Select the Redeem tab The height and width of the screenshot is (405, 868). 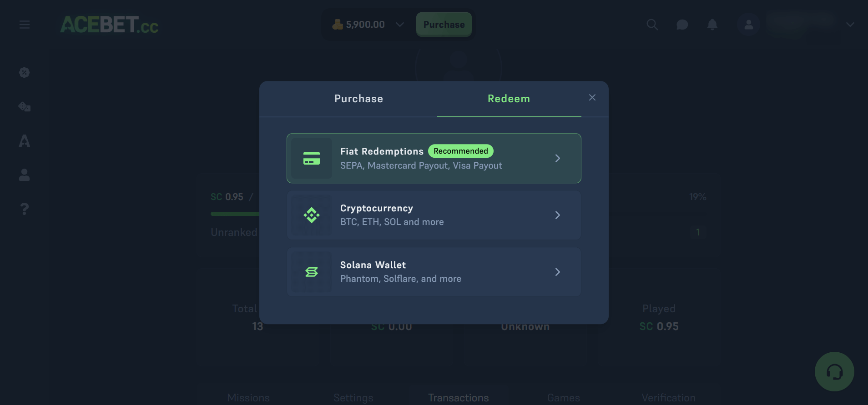click(x=509, y=99)
